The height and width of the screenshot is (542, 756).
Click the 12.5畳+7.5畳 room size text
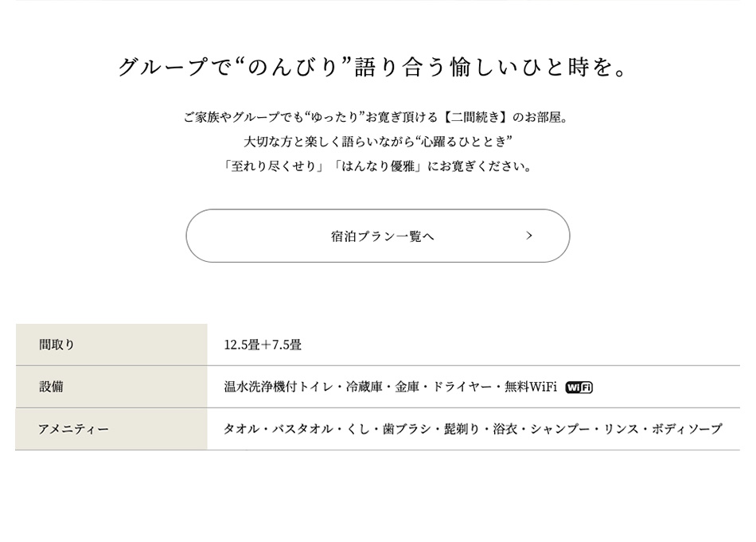click(263, 345)
